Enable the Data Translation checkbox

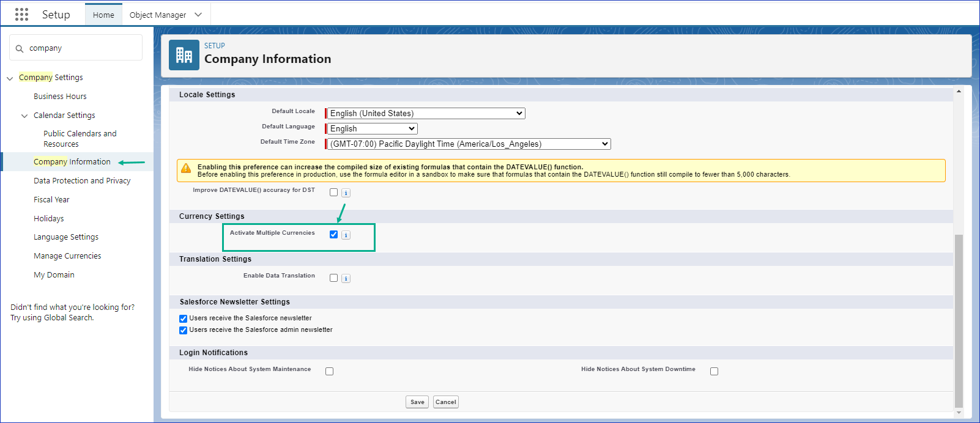333,278
